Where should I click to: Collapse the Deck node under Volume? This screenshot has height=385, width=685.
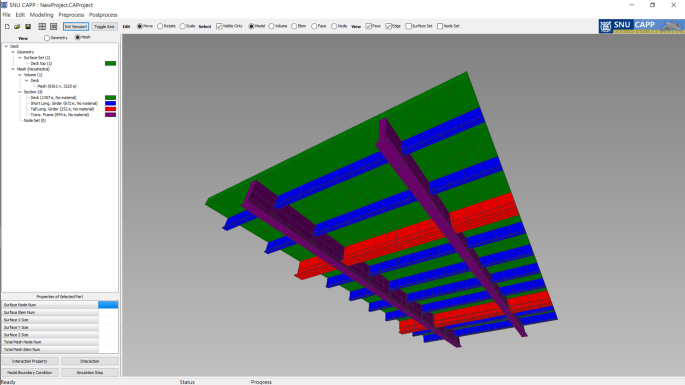pyautogui.click(x=27, y=80)
